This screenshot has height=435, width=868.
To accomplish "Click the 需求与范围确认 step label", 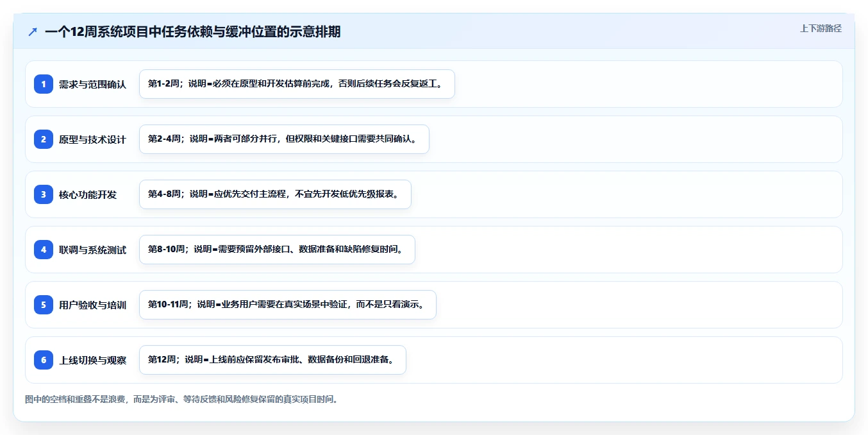I will point(92,84).
